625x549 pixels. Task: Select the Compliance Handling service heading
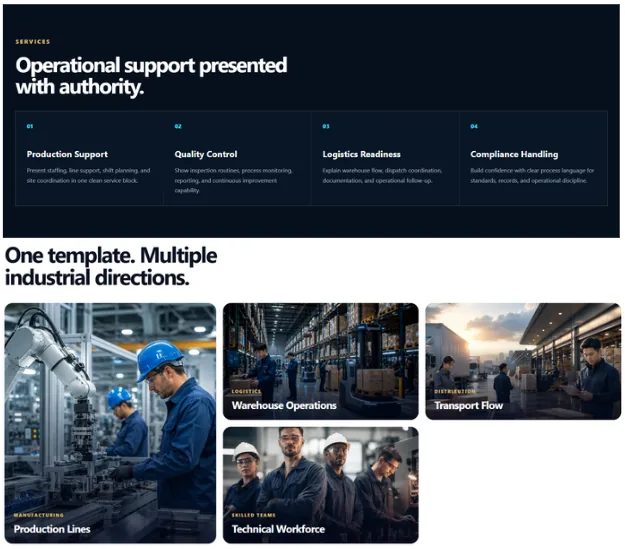pos(514,154)
